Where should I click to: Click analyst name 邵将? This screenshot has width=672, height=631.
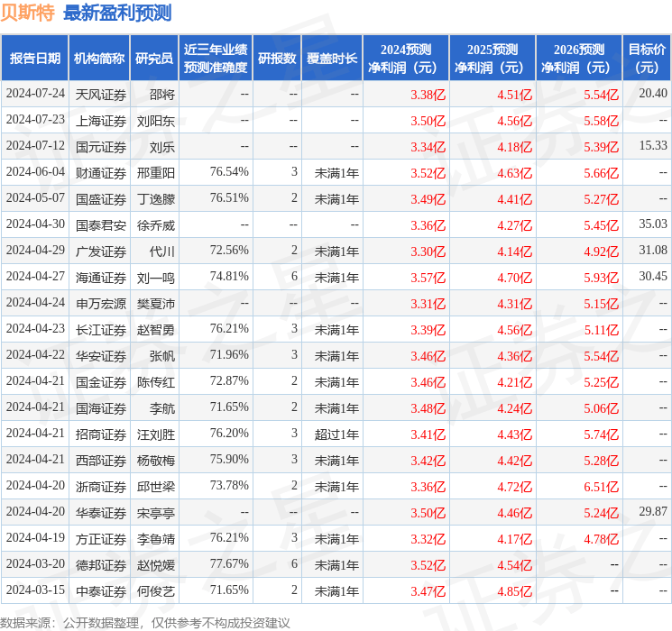[x=162, y=95]
